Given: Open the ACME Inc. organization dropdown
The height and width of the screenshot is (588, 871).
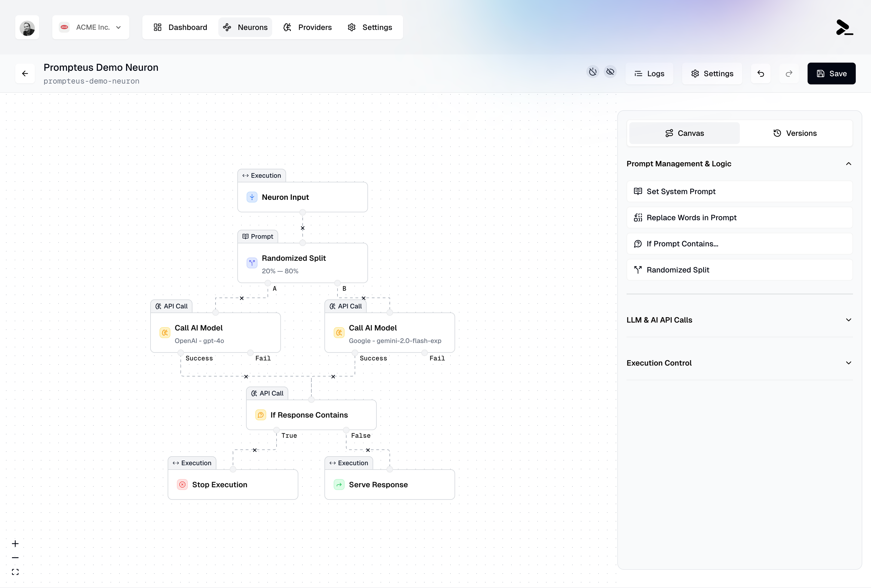Looking at the screenshot, I should tap(91, 27).
